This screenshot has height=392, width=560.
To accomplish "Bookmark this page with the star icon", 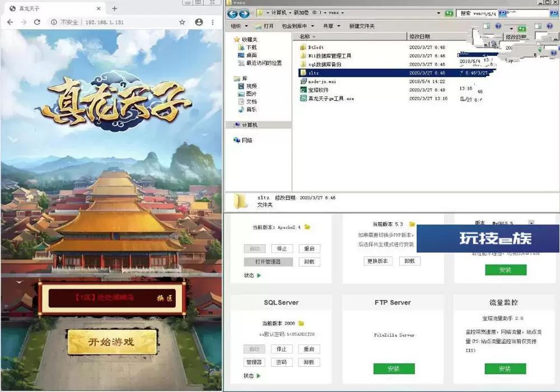I will [x=182, y=22].
